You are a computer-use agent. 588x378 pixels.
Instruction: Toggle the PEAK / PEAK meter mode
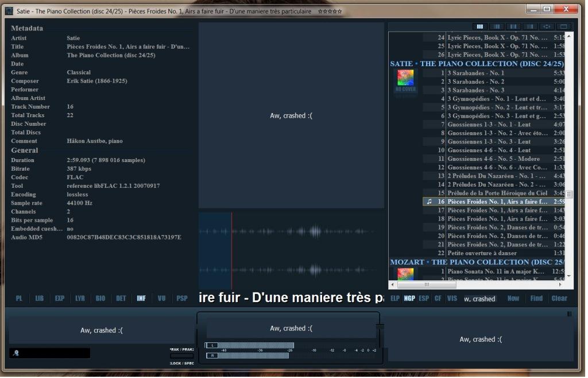[182, 349]
